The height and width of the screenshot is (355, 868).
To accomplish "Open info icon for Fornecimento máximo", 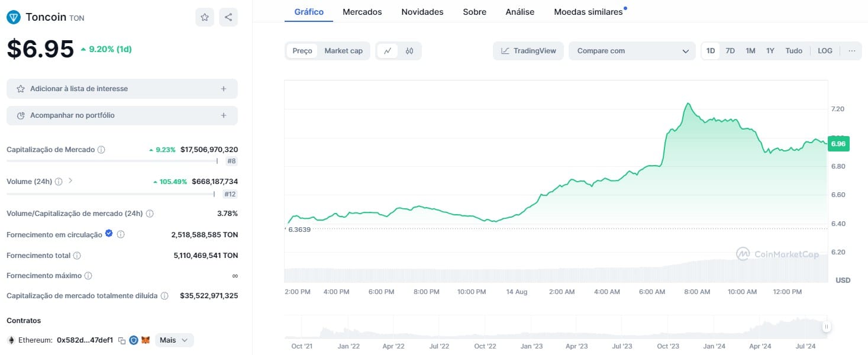I will (x=88, y=276).
